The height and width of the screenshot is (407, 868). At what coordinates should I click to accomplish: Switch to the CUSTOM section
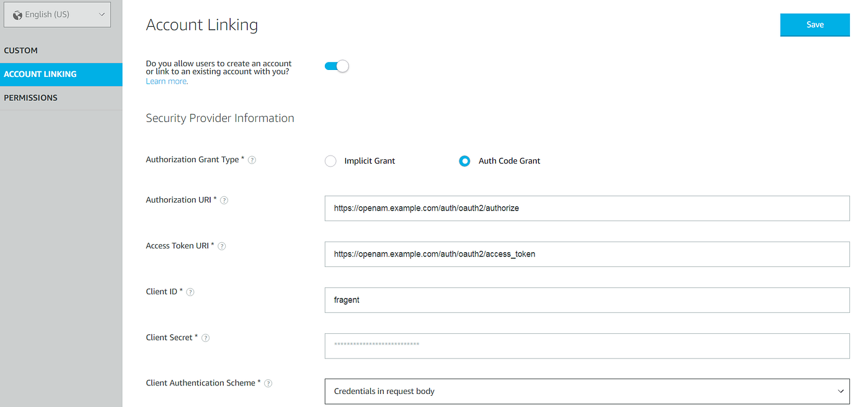coord(22,50)
